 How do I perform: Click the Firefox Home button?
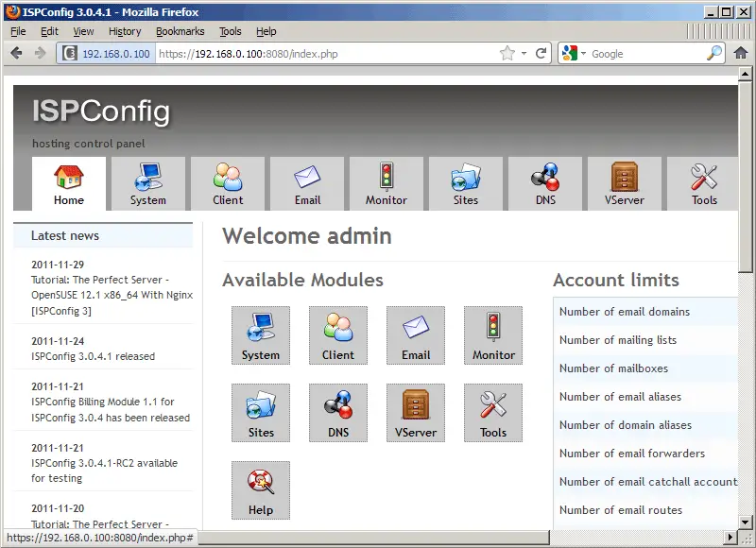pos(741,53)
